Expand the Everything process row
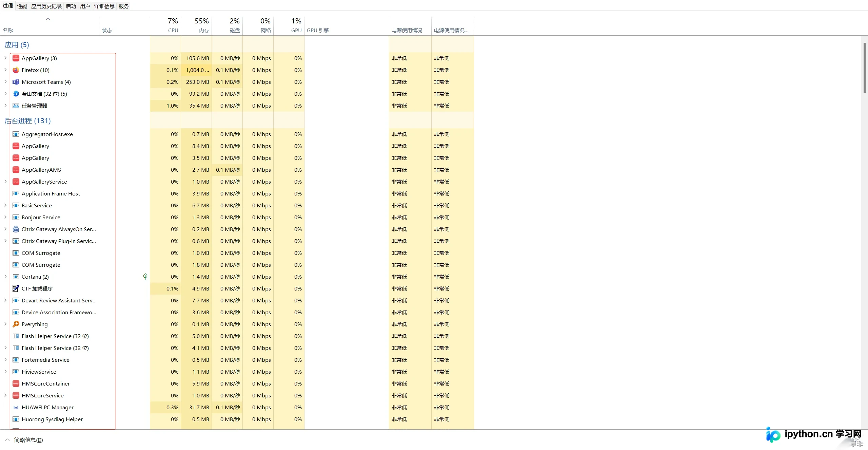The width and height of the screenshot is (868, 450). [5, 324]
